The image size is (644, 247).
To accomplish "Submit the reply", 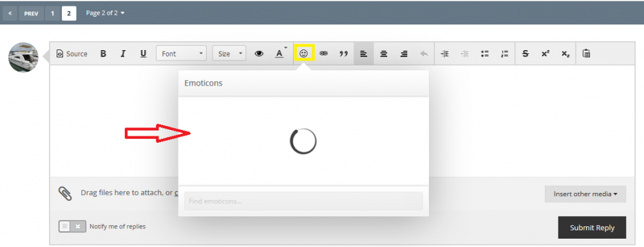I will click(592, 228).
